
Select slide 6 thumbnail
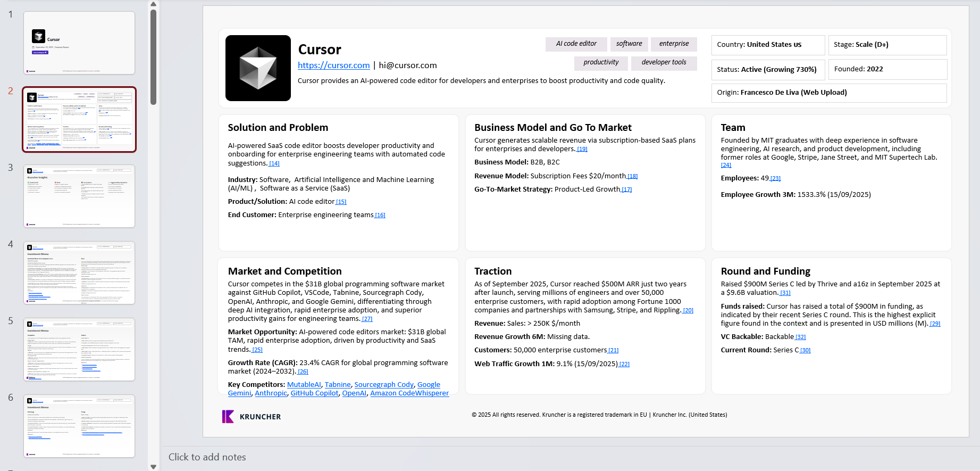click(x=79, y=426)
